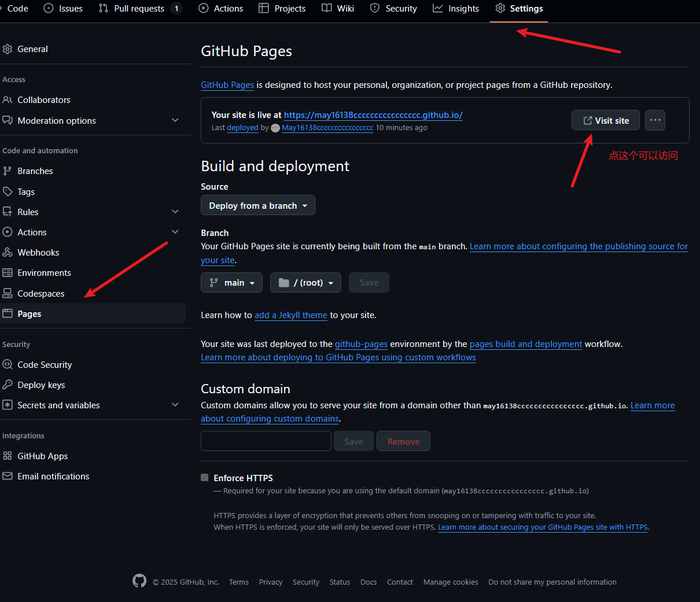Click footer Terms link
Viewport: 700px width, 602px height.
coord(239,582)
